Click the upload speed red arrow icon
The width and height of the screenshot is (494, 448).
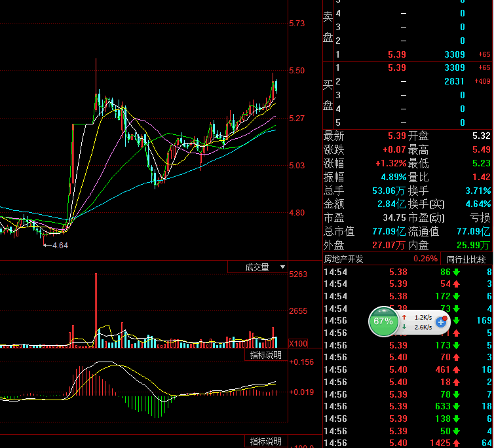404,317
